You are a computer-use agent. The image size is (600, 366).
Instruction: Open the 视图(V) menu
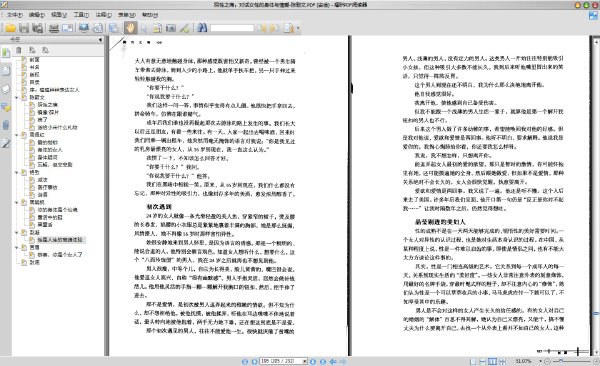(59, 15)
